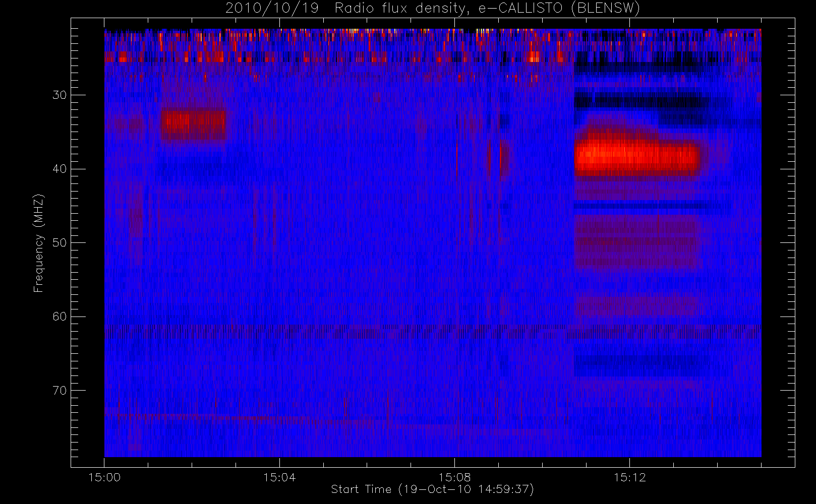The image size is (816, 504).
Task: Click the 15:08 time tick label
Action: (454, 477)
